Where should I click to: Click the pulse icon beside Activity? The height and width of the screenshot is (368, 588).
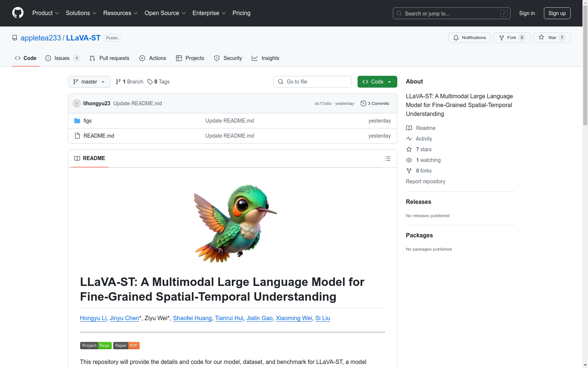(x=409, y=139)
